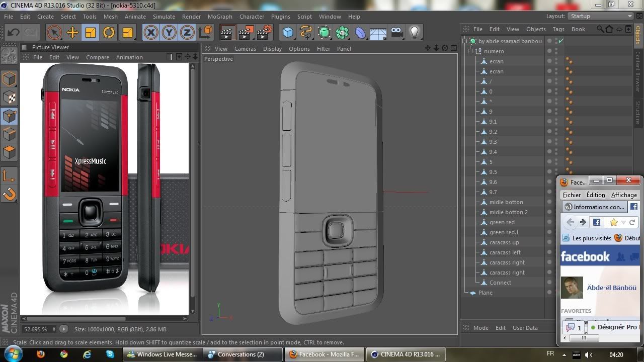Add a Camera object
This screenshot has height=362, width=644.
(x=396, y=33)
